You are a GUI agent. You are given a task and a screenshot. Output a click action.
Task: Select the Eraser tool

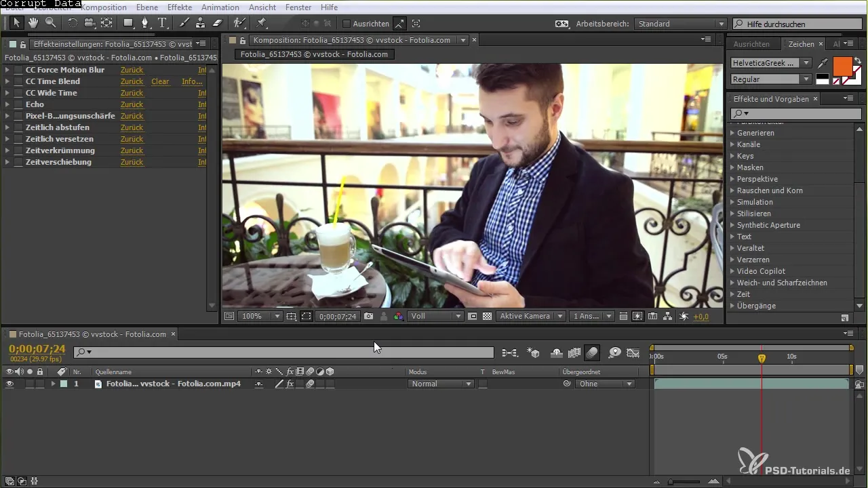click(x=218, y=23)
